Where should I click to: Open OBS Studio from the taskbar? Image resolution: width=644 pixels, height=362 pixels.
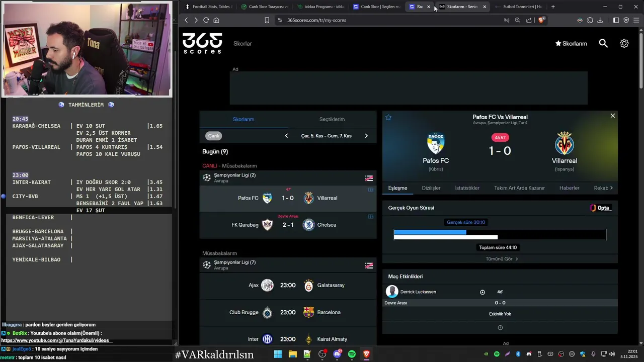322,354
